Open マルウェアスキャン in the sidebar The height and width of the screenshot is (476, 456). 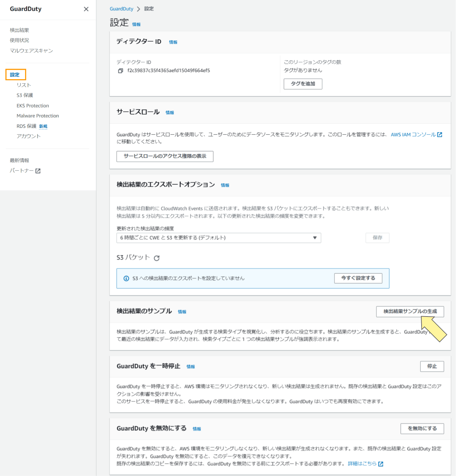31,51
